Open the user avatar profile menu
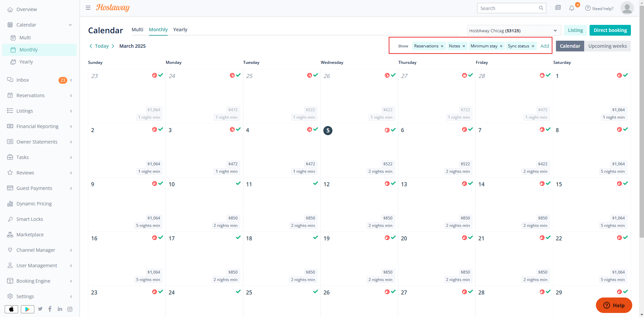 pyautogui.click(x=627, y=8)
